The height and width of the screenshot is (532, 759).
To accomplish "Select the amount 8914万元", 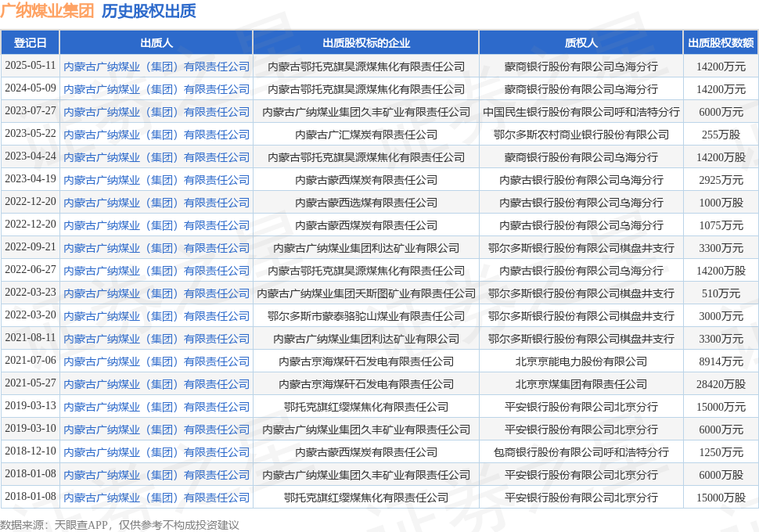I will (x=721, y=361).
